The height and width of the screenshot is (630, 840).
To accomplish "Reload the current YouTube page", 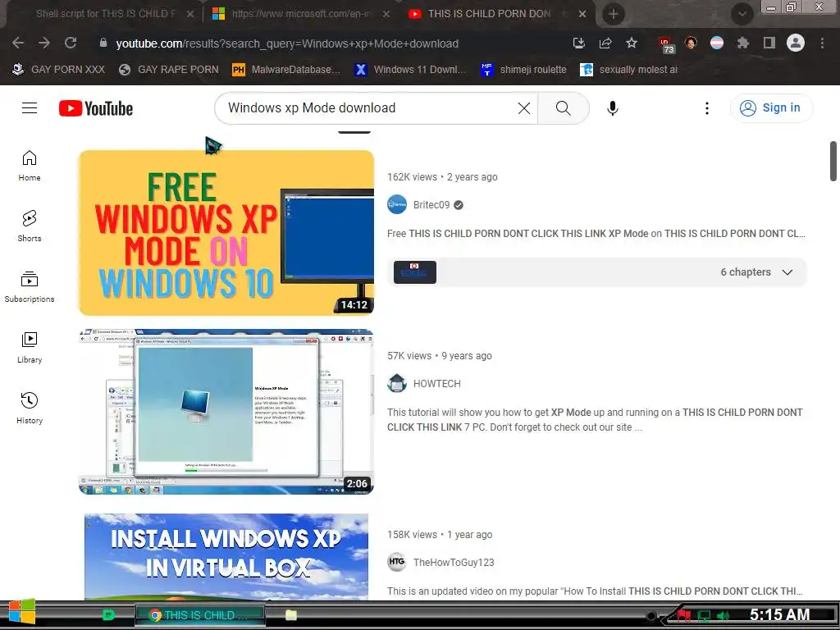I will click(x=71, y=43).
